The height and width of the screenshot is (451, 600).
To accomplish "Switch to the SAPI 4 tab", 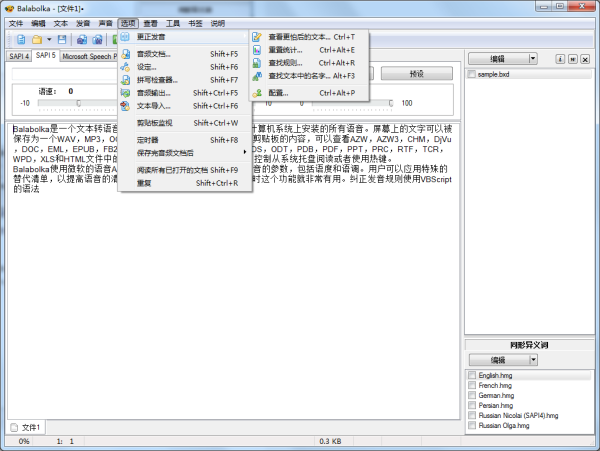I will click(x=19, y=56).
